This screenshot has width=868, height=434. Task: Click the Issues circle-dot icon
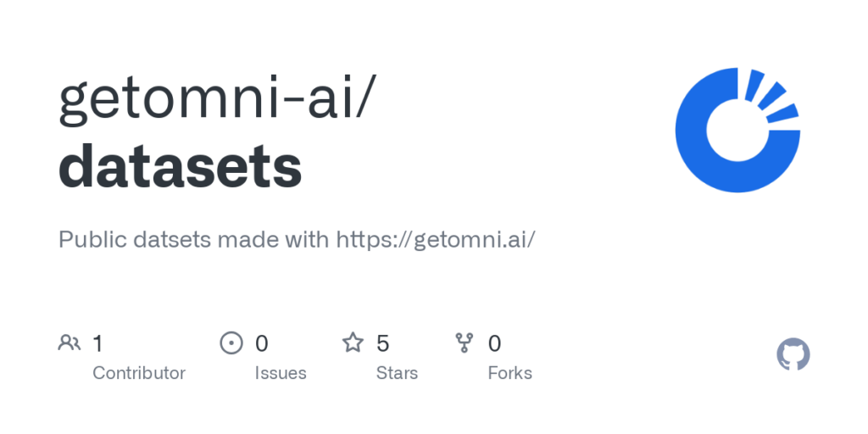pyautogui.click(x=231, y=343)
